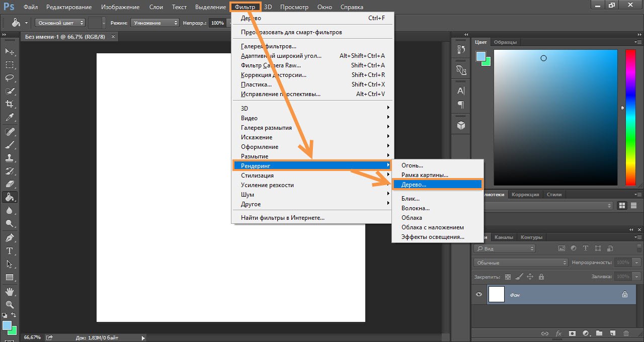
Task: Click Найти фильтры в Интернете...
Action: (283, 218)
